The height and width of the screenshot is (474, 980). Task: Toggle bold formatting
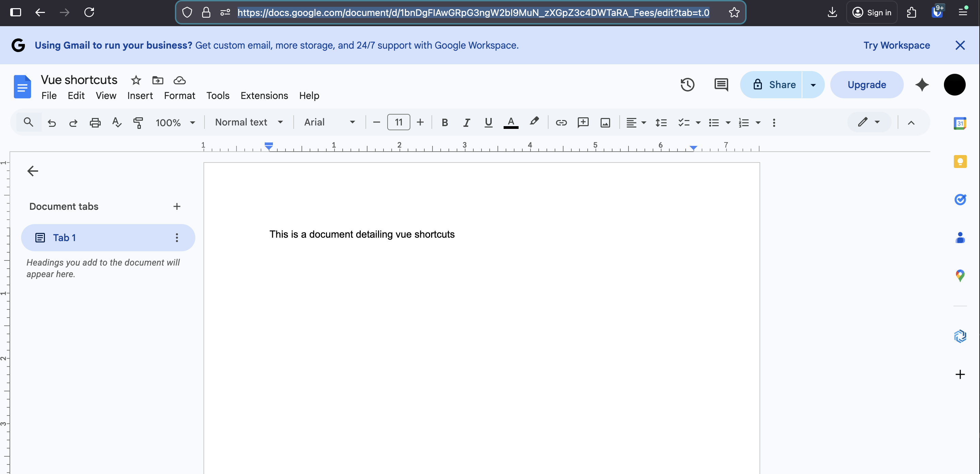tap(444, 122)
